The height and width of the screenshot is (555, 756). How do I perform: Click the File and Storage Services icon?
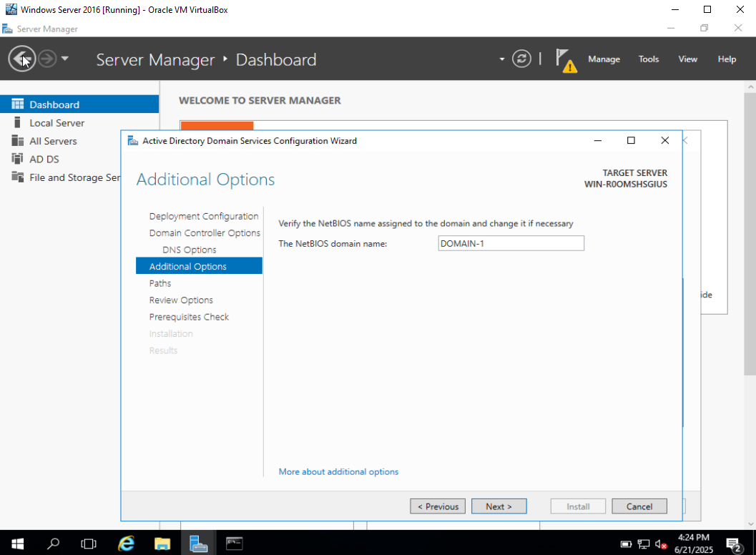coord(17,177)
